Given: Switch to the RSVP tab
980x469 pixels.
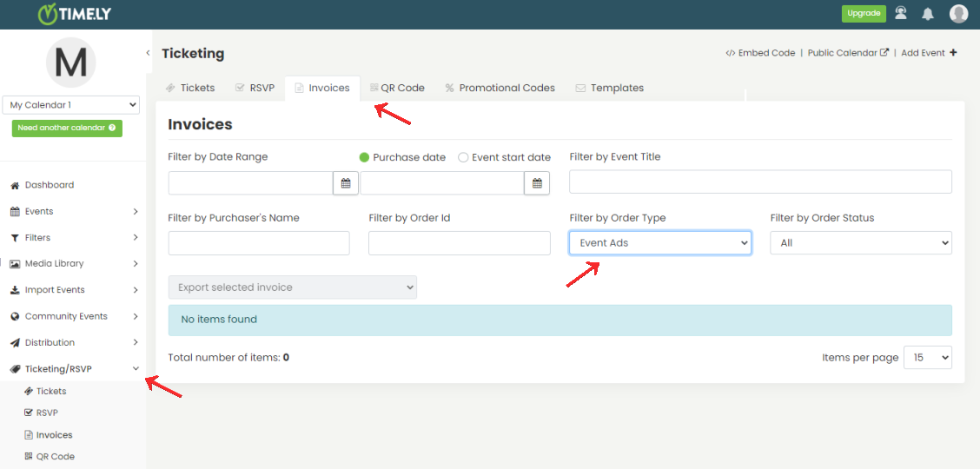Looking at the screenshot, I should pos(255,88).
